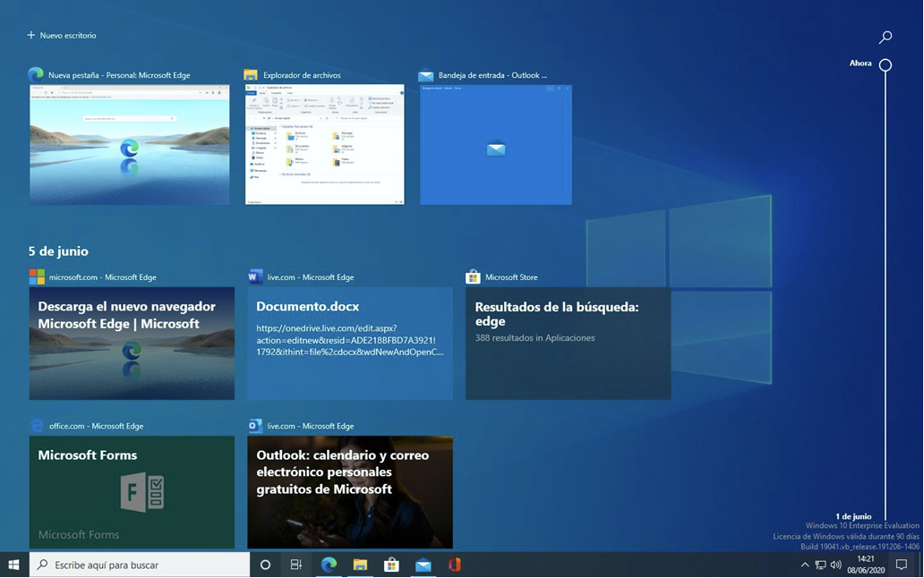Viewport: 924px width, 578px height.
Task: Open the notification action center
Action: (x=902, y=565)
